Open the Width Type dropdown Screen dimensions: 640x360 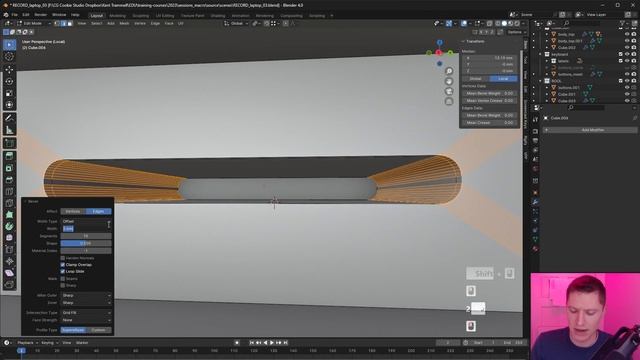(86, 221)
